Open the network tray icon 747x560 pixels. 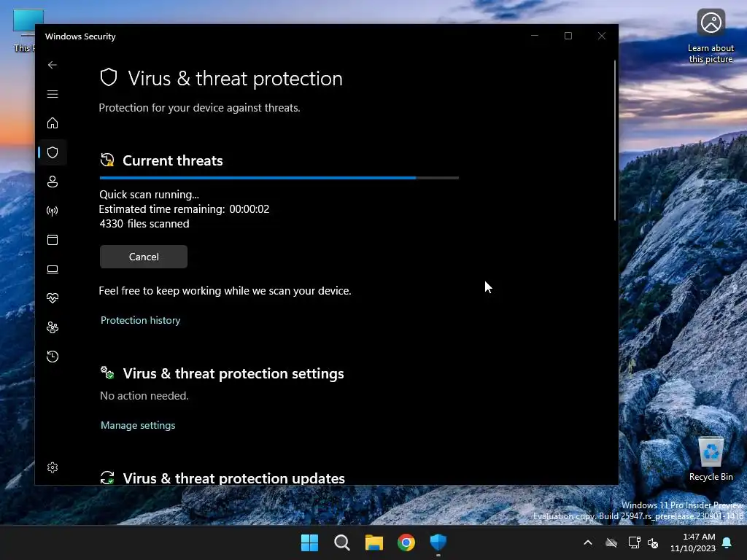[x=634, y=542]
